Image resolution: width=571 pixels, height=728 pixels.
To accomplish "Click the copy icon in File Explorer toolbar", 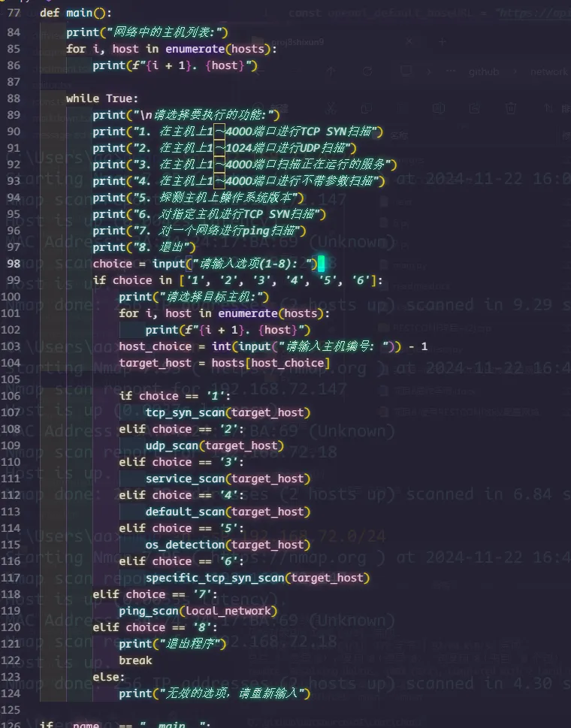I will [x=367, y=109].
